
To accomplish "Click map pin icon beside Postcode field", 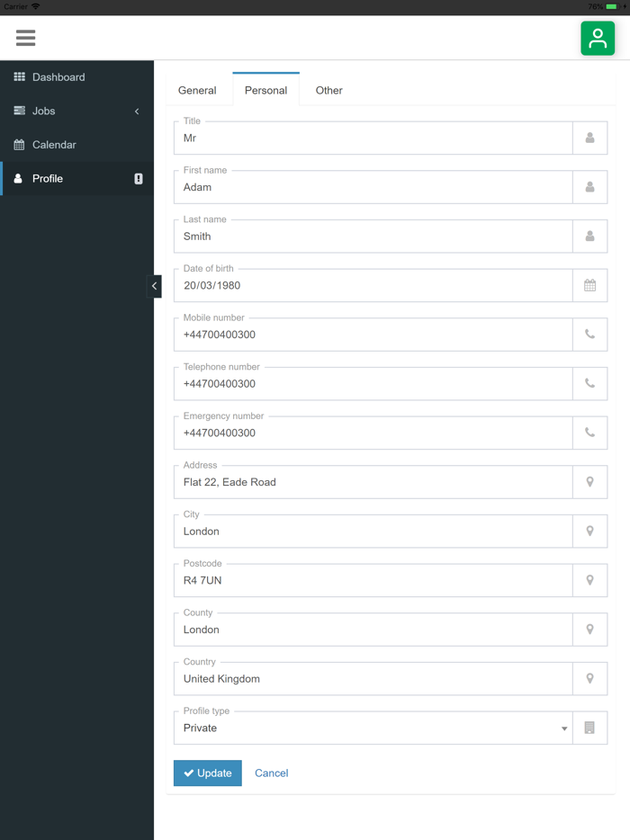I will tap(589, 580).
